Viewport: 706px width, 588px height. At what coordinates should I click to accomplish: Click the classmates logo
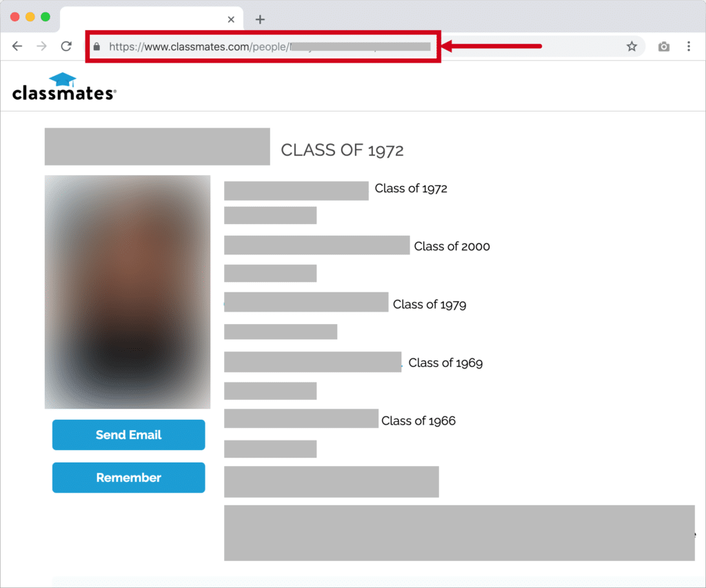[64, 86]
